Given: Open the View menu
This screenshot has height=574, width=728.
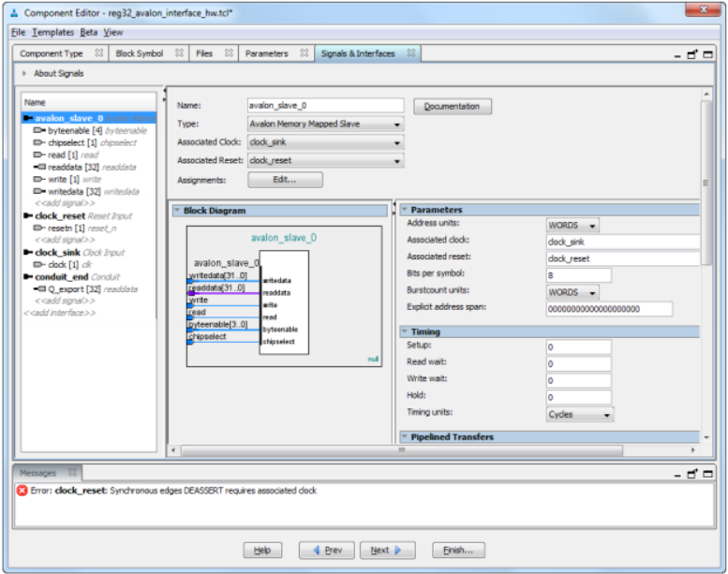Looking at the screenshot, I should coord(112,32).
